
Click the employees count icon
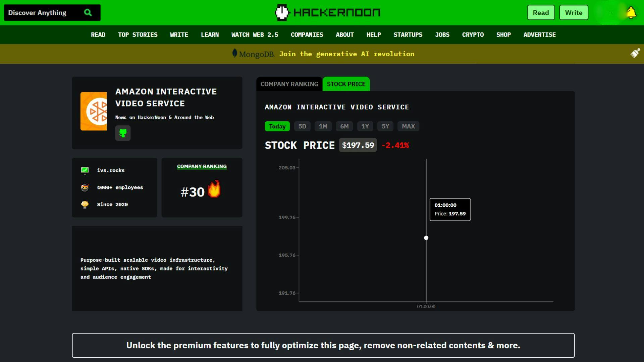85,187
